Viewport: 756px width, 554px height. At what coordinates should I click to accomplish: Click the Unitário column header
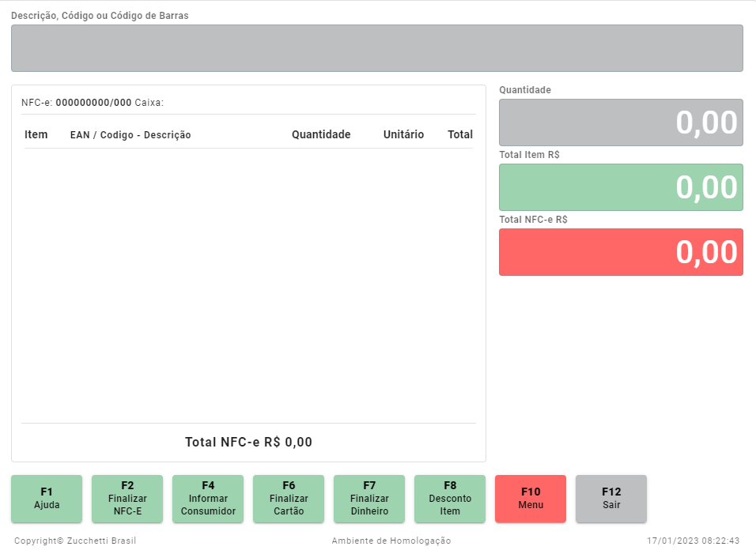click(403, 135)
